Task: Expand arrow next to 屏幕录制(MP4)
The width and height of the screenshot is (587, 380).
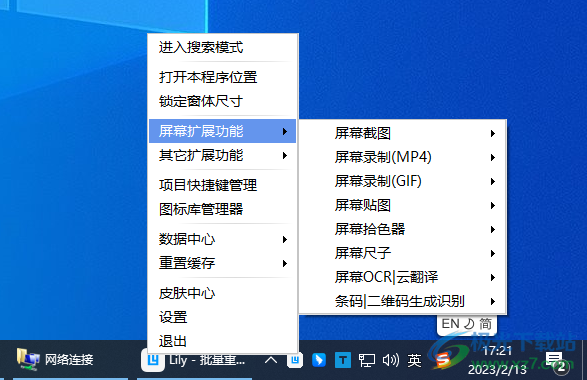Action: coord(493,157)
